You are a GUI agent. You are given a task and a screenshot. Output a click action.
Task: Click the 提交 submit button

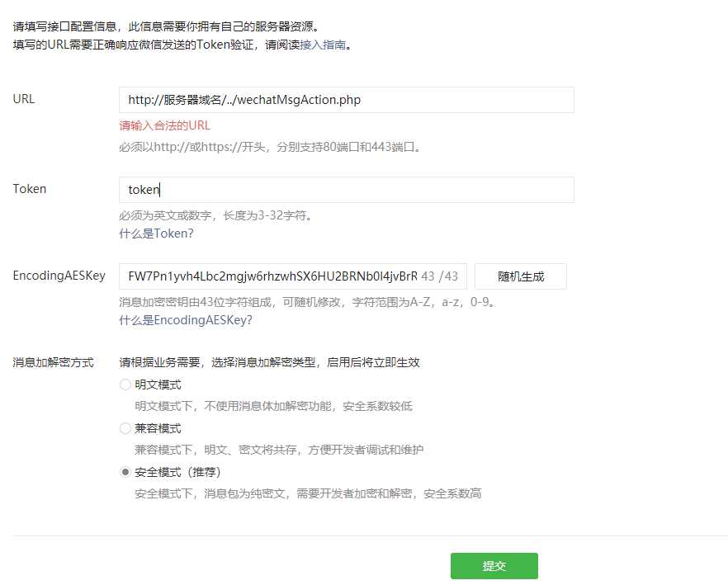pyautogui.click(x=494, y=566)
